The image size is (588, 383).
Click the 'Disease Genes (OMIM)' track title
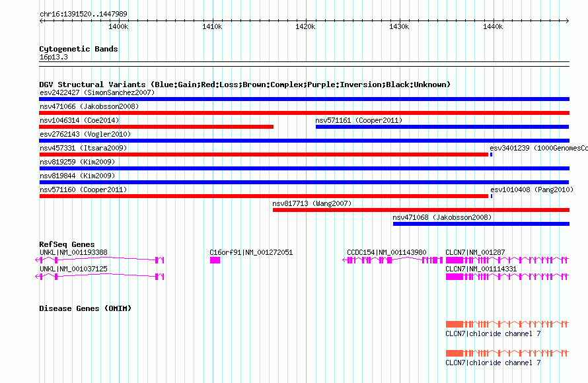tap(85, 308)
